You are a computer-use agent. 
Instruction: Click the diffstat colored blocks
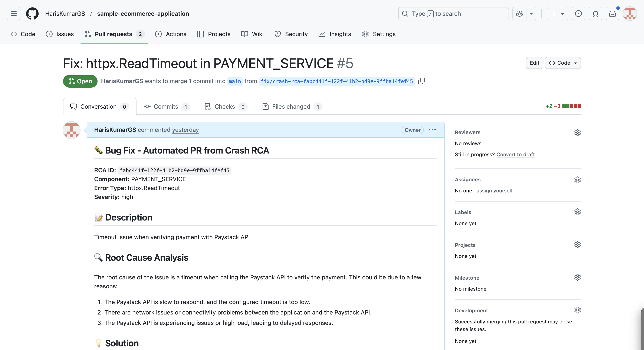click(571, 106)
